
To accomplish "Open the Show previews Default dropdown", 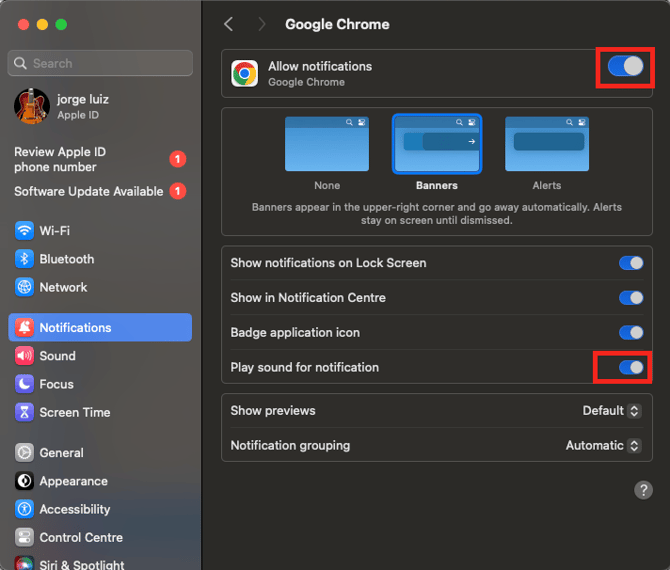I will coord(612,411).
